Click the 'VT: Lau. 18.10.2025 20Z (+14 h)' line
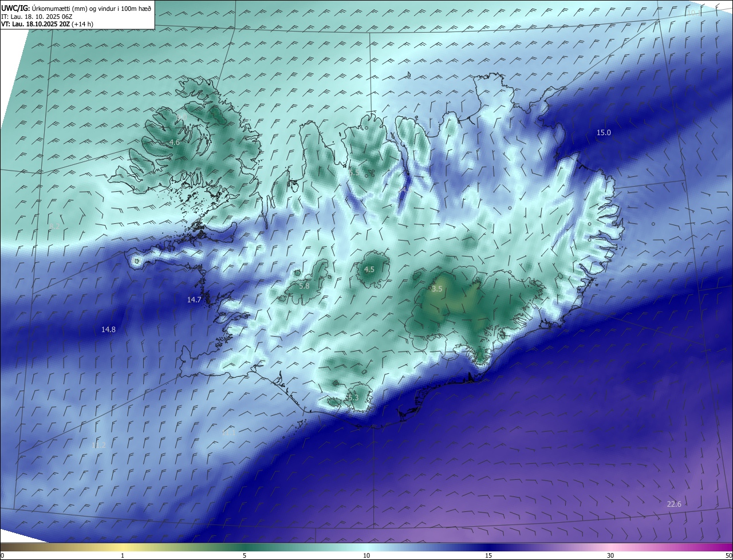 (x=48, y=24)
